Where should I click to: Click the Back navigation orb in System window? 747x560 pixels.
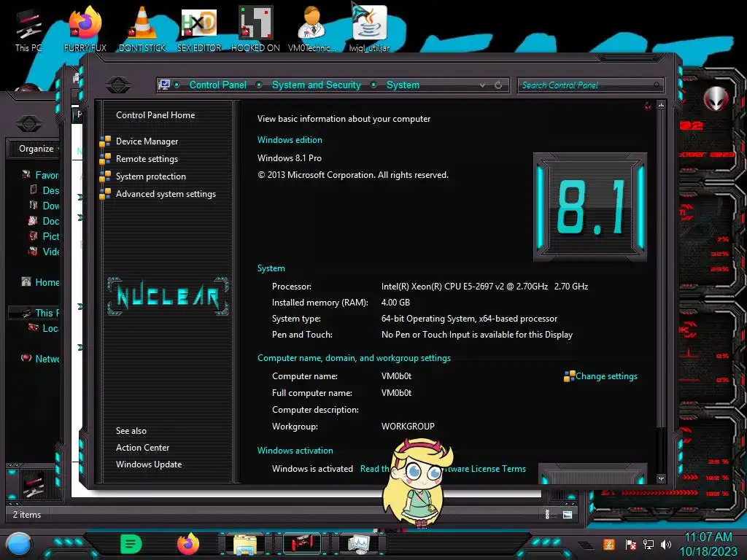click(118, 85)
